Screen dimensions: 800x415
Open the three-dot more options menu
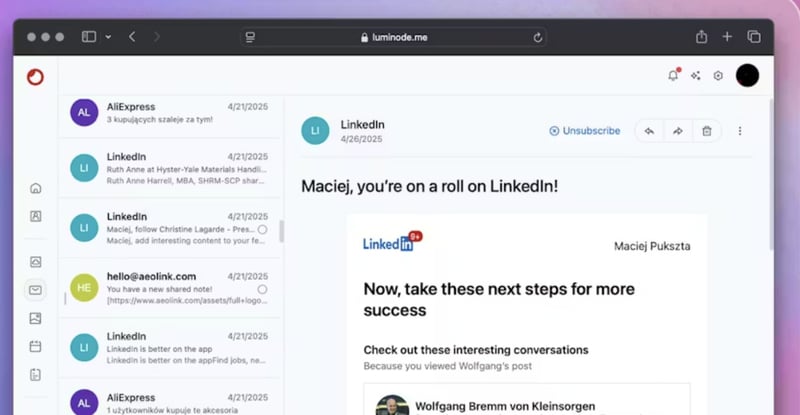[x=740, y=131]
